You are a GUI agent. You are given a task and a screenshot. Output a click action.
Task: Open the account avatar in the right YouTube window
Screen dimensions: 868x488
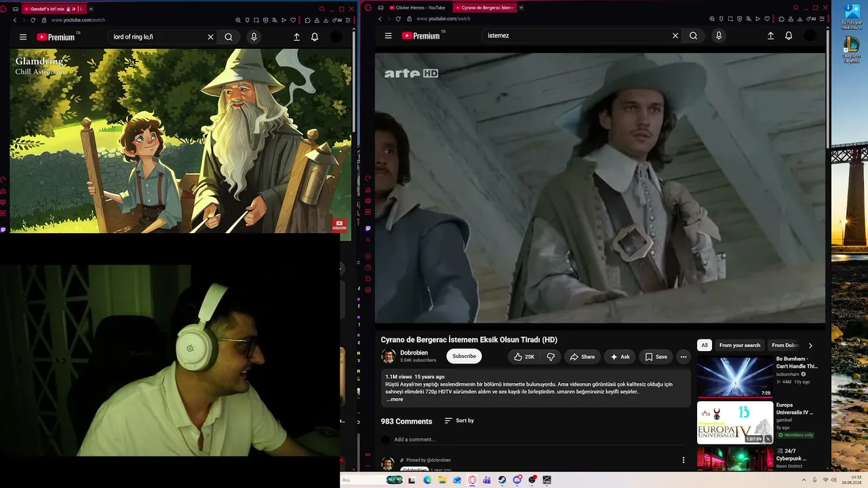tap(810, 35)
